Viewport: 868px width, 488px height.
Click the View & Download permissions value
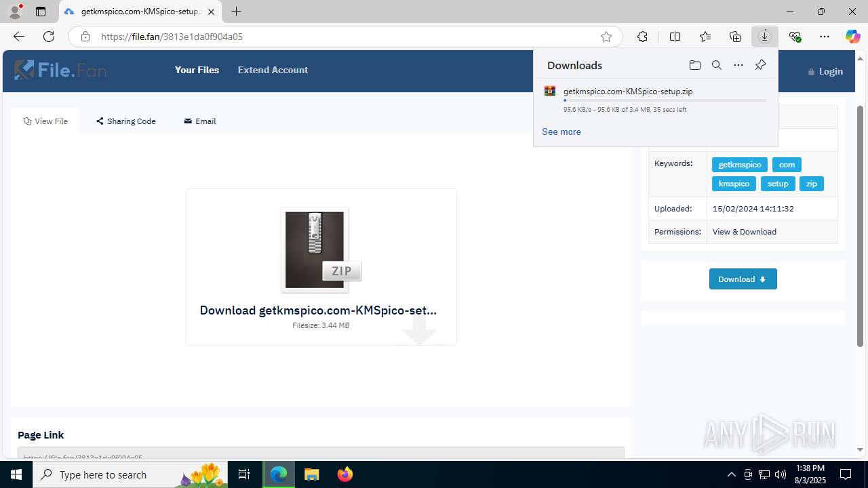coord(744,232)
